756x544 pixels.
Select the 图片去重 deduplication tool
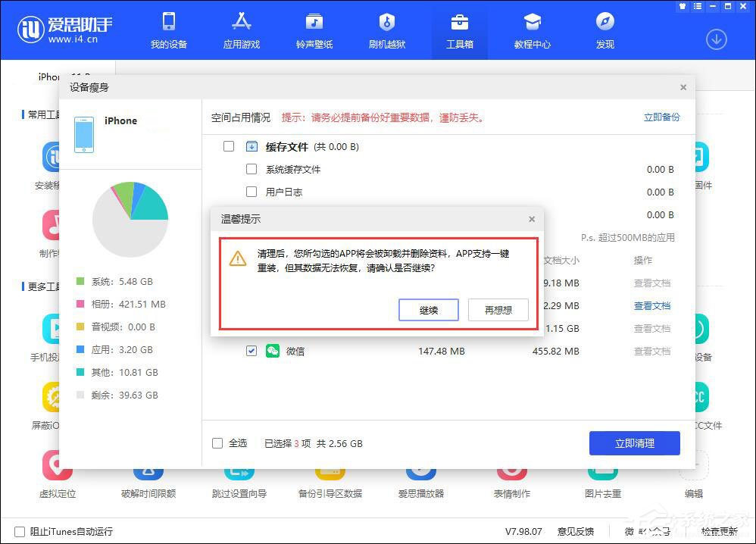(x=602, y=477)
